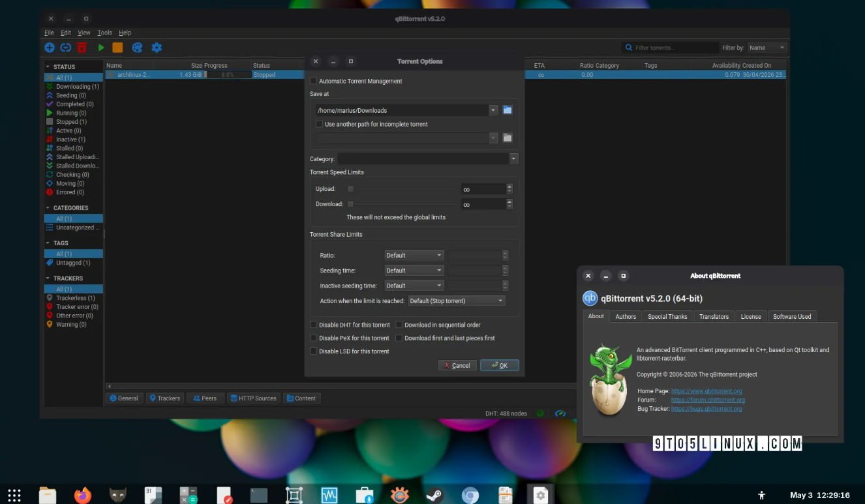The height and width of the screenshot is (504, 865).
Task: Click the green Start torrent icon
Action: [101, 48]
